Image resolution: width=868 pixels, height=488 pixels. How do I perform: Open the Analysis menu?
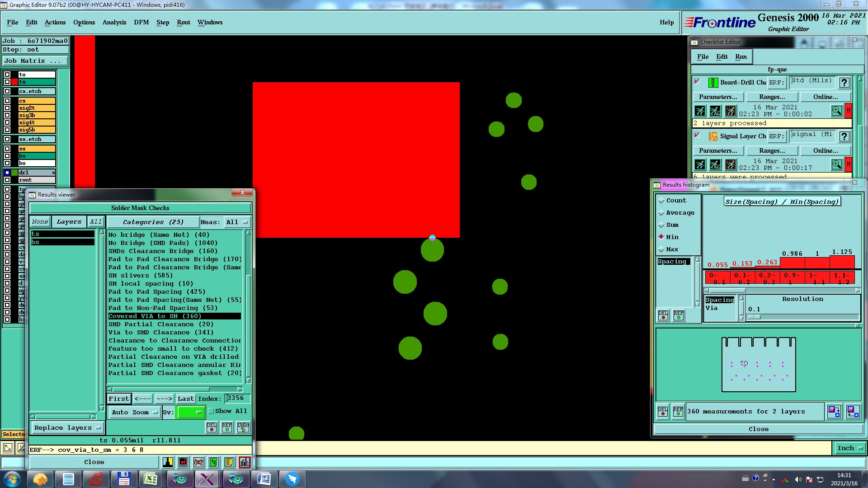click(x=114, y=22)
